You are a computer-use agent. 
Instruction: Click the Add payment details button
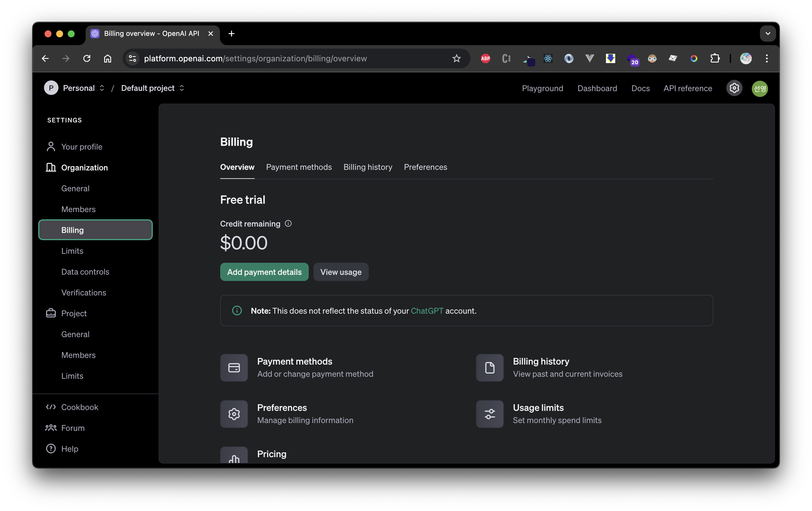[x=264, y=272]
